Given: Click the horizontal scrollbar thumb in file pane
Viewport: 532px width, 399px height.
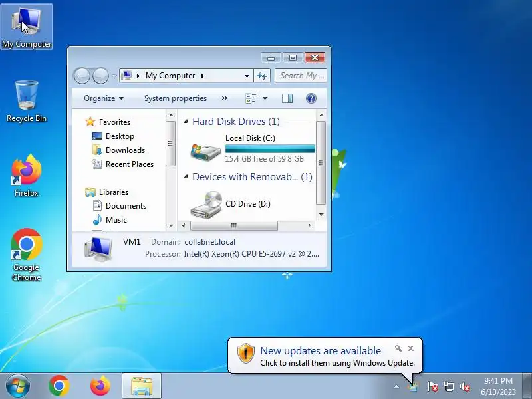Looking at the screenshot, I should coord(234,225).
